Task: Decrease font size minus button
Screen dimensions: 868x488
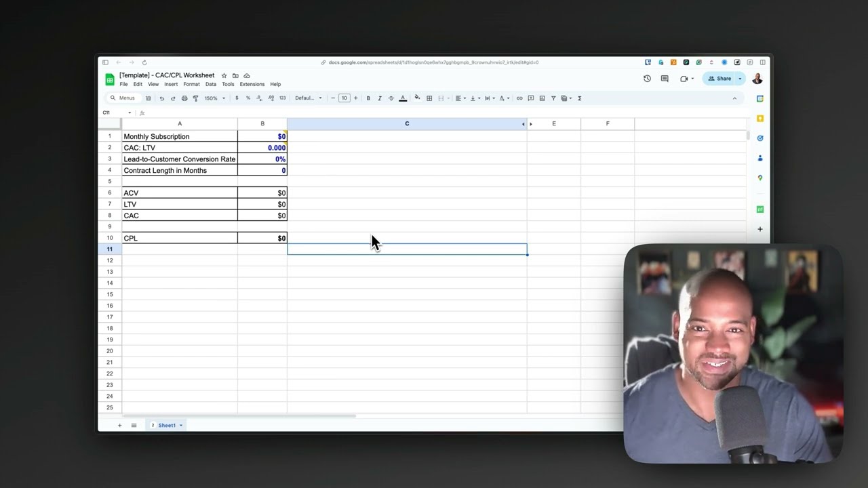Action: (333, 98)
